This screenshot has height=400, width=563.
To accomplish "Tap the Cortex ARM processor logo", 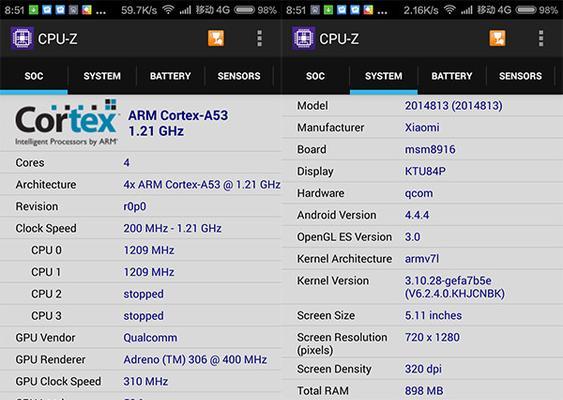I will click(x=66, y=123).
